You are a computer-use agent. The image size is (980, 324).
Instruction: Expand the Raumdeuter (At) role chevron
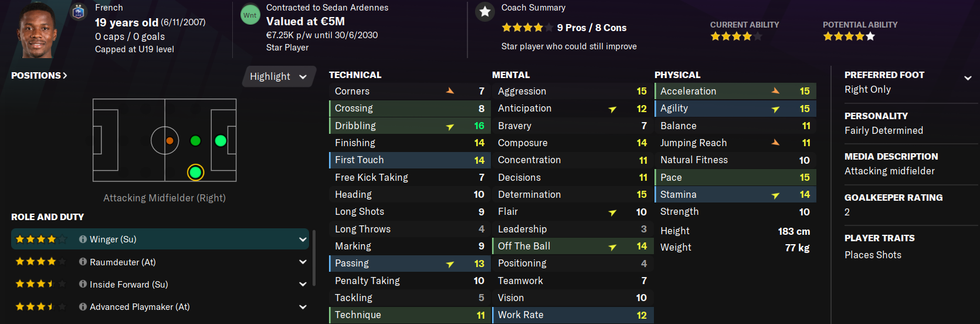(x=303, y=262)
